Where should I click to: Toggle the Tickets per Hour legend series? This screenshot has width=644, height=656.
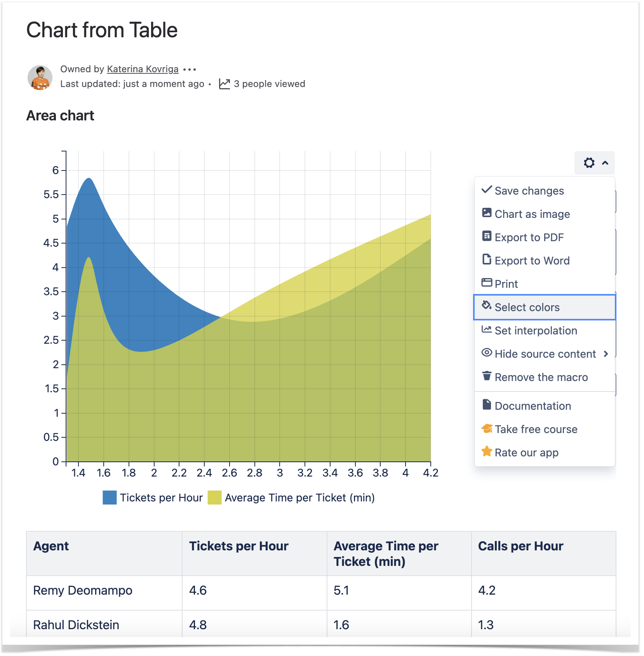110,498
